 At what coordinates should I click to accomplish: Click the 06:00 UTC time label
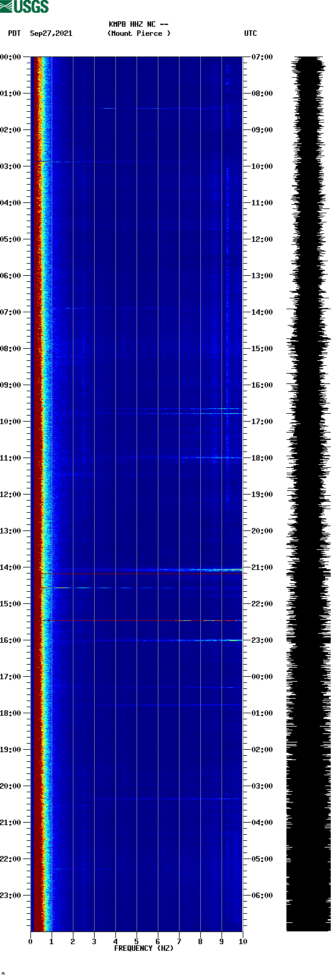click(262, 896)
